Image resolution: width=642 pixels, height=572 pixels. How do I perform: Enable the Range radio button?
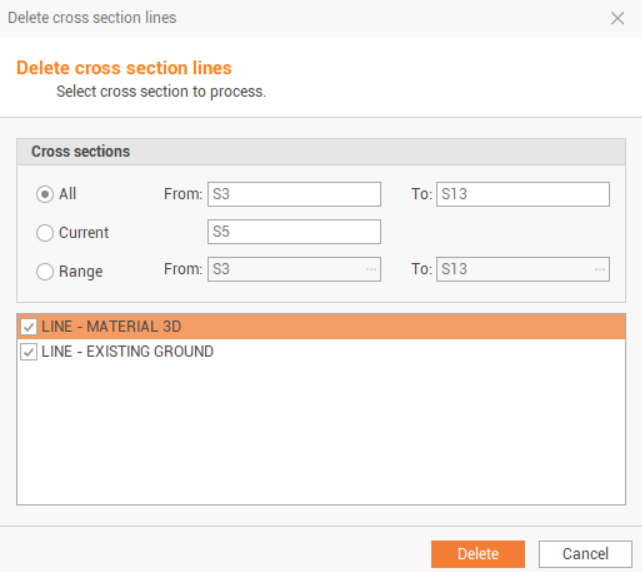pos(45,271)
